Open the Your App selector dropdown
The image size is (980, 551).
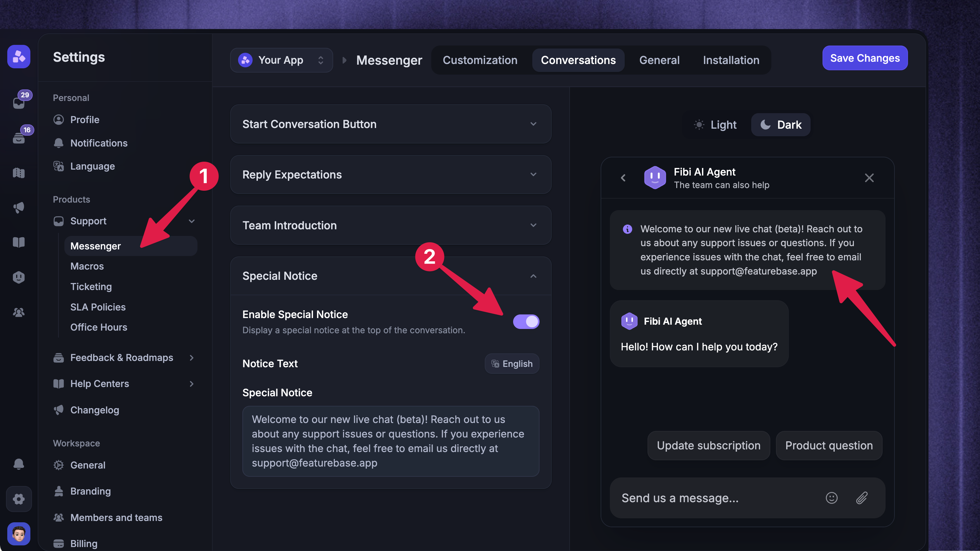pyautogui.click(x=282, y=60)
